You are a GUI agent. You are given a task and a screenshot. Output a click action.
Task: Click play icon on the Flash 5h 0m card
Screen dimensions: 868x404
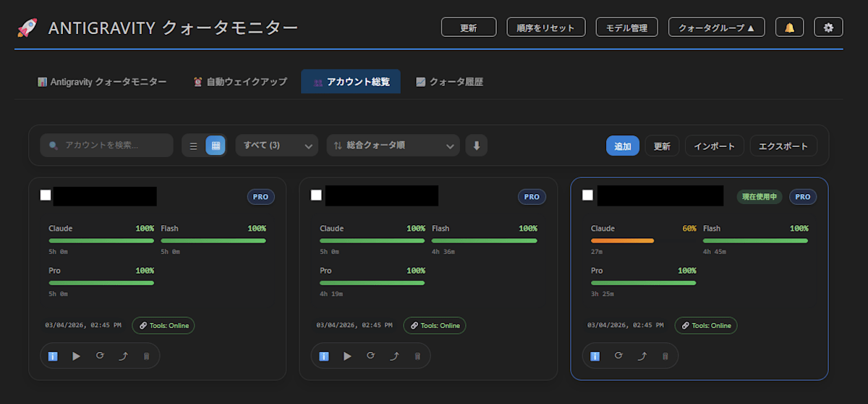pyautogui.click(x=76, y=356)
